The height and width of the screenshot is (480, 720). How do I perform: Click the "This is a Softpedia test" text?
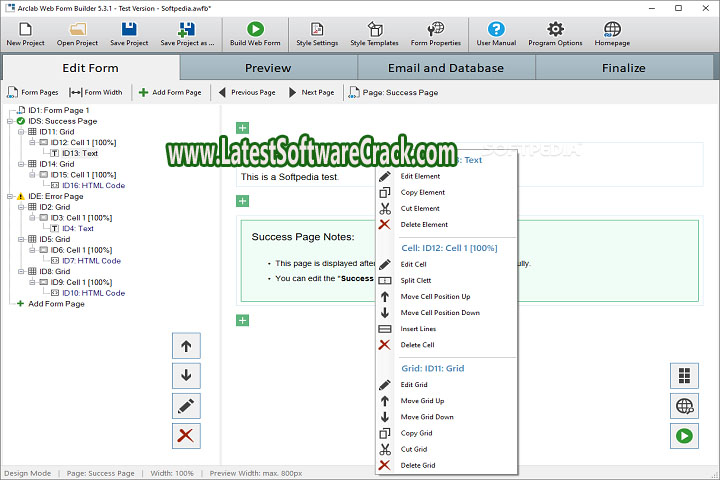pyautogui.click(x=289, y=177)
